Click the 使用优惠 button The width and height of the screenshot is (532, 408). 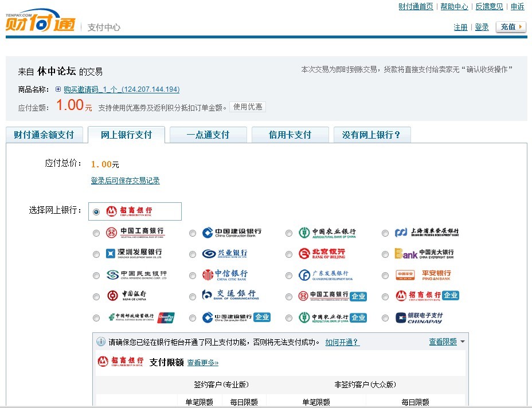[x=248, y=107]
